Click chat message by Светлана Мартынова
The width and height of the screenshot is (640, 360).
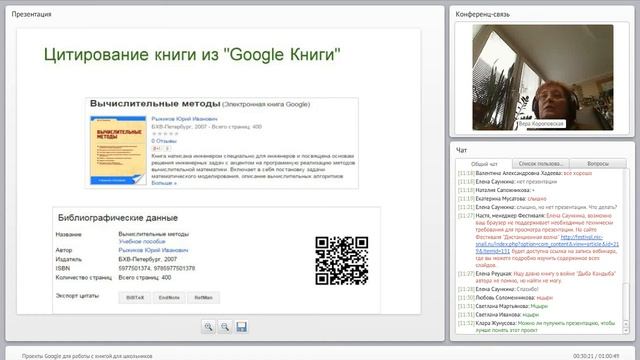pyautogui.click(x=503, y=306)
